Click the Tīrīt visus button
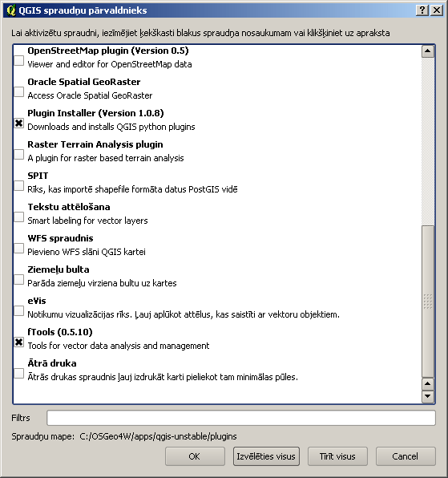448x478 pixels. pyautogui.click(x=337, y=456)
